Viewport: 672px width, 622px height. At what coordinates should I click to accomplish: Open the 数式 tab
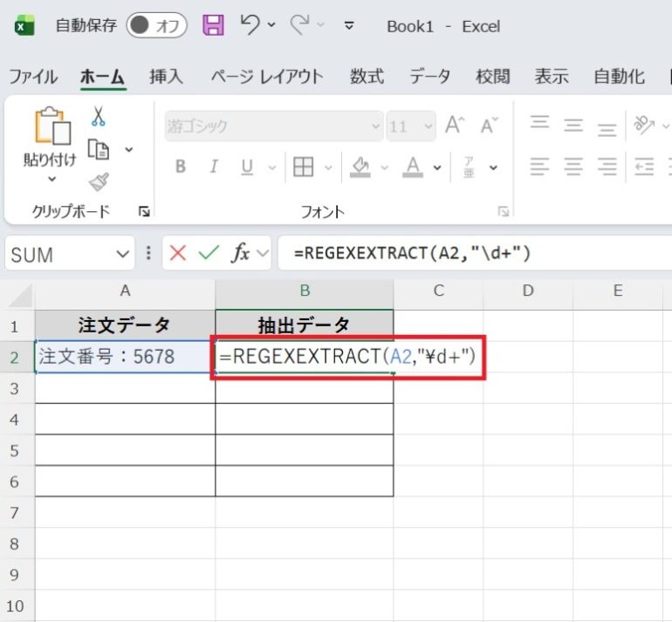tap(367, 77)
